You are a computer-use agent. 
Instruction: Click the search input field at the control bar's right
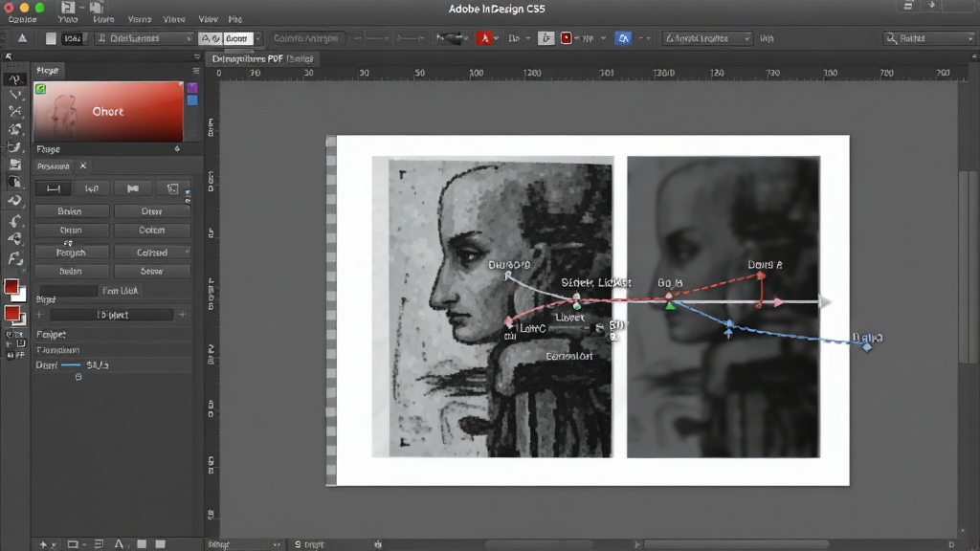coord(930,38)
